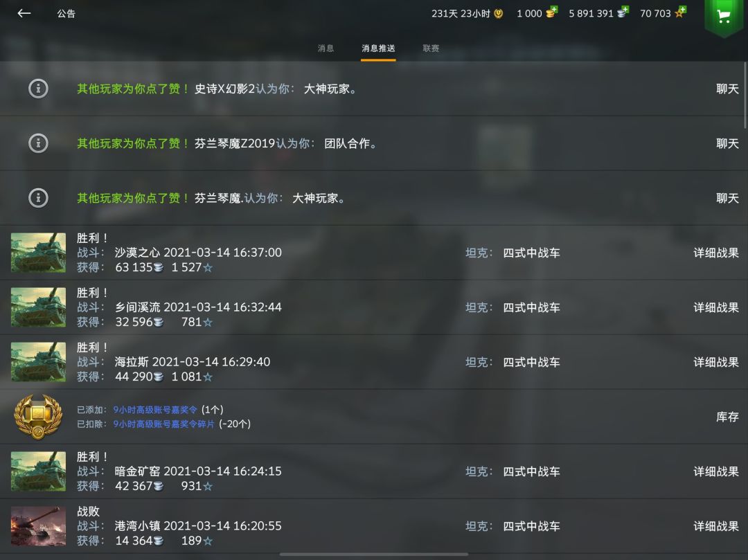748x560 pixels.
Task: View 详细战果 for the 港湾小镇 defeat
Action: point(715,526)
